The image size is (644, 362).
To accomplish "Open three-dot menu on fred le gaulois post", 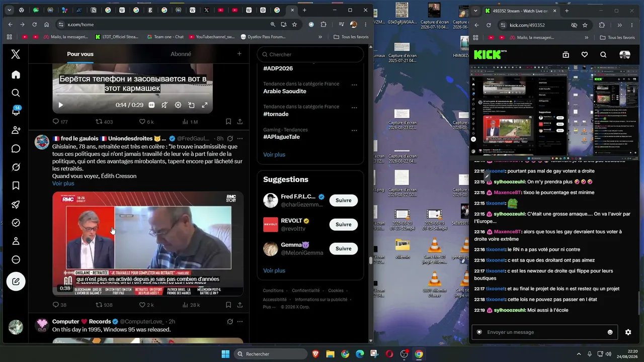I will pos(240,138).
